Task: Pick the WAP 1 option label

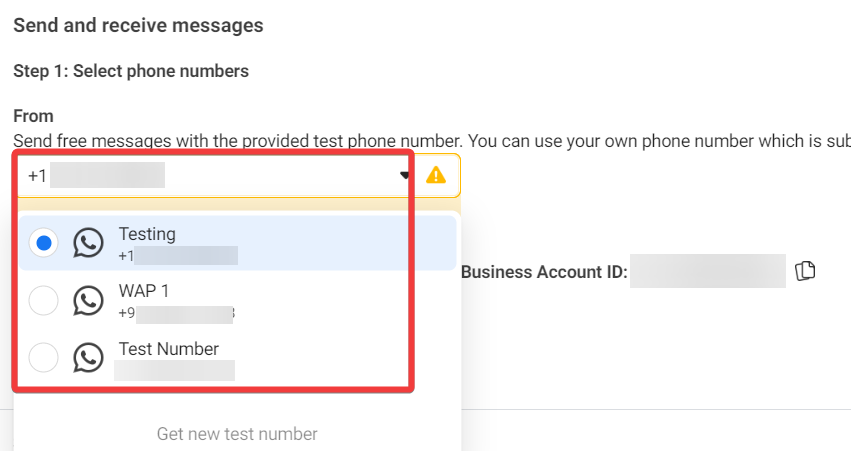Action: 144,291
